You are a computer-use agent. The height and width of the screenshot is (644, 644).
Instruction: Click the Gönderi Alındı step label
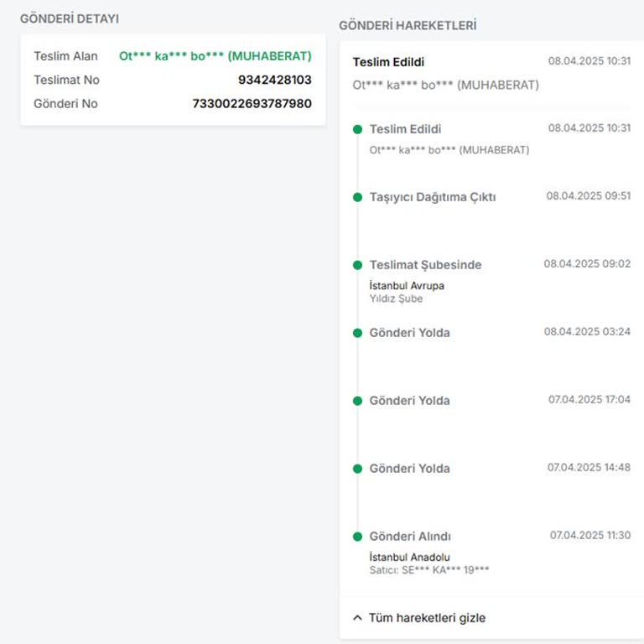click(410, 537)
